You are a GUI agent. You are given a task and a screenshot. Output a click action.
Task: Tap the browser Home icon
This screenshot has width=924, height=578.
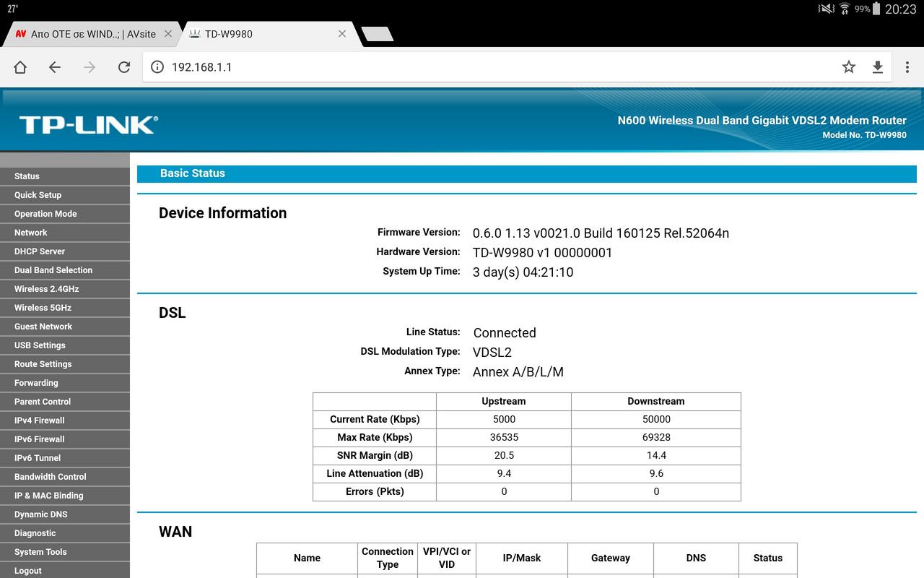(x=20, y=67)
